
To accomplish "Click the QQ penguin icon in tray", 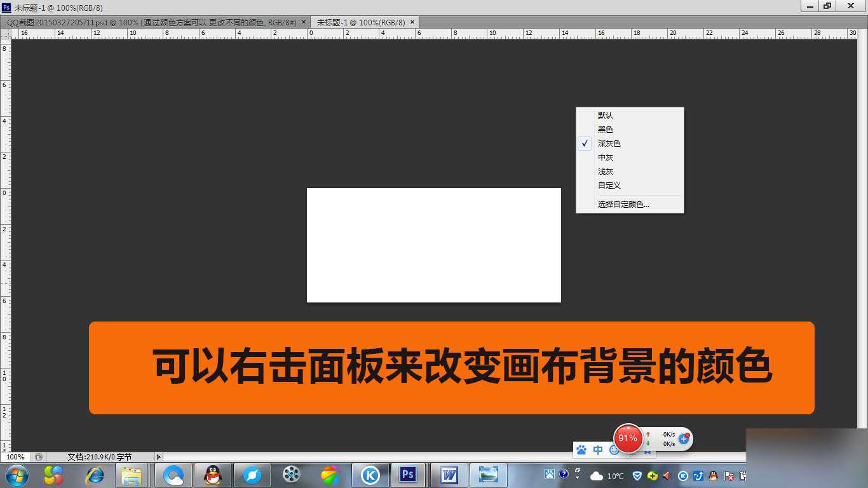I will pos(714,475).
